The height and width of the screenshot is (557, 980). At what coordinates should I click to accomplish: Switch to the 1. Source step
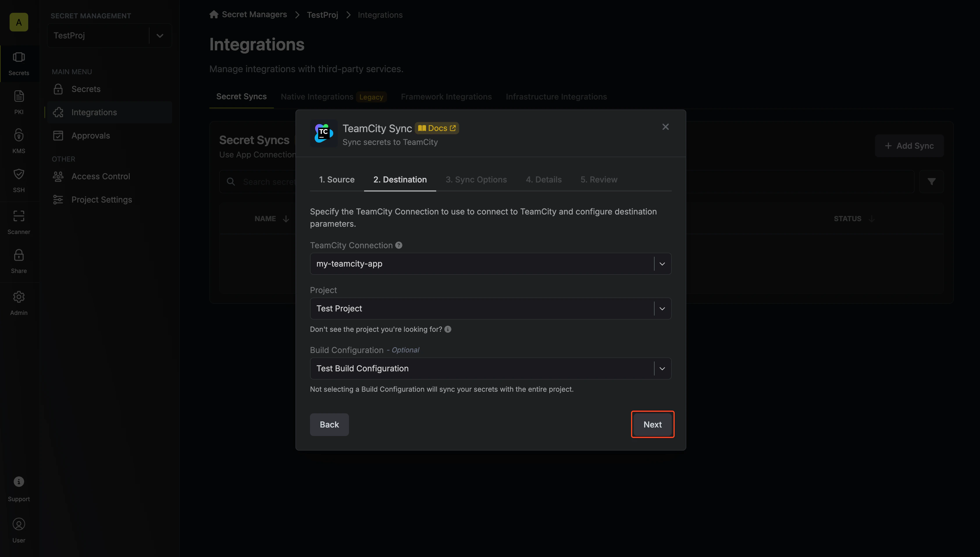click(337, 180)
